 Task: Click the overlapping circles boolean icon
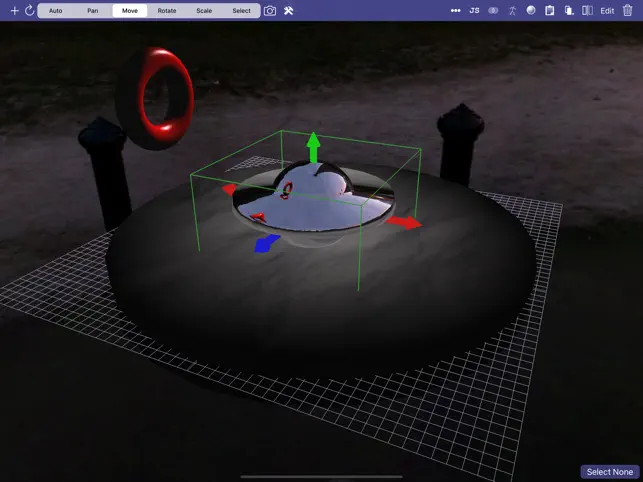point(493,11)
